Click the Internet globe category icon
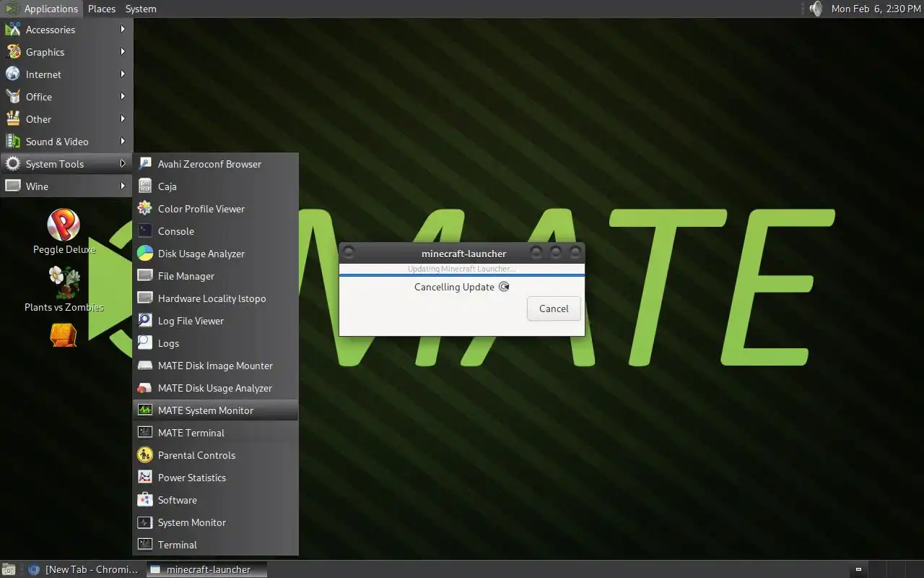Viewport: 924px width, 578px height. click(13, 74)
